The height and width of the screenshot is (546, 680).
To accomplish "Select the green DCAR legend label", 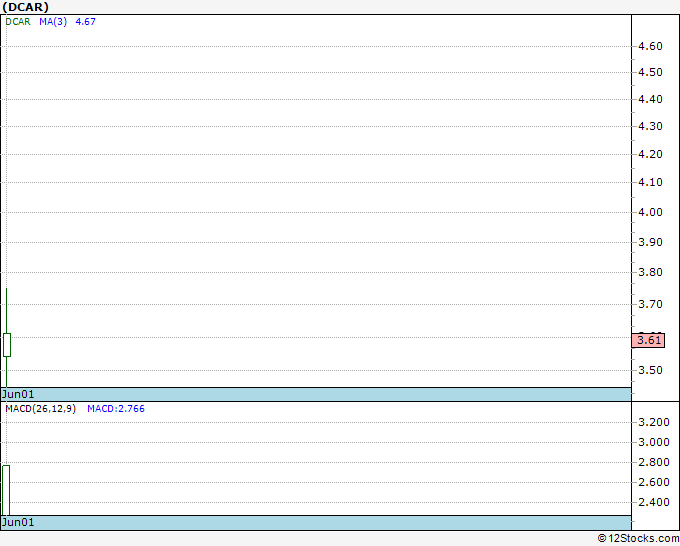I will (18, 22).
